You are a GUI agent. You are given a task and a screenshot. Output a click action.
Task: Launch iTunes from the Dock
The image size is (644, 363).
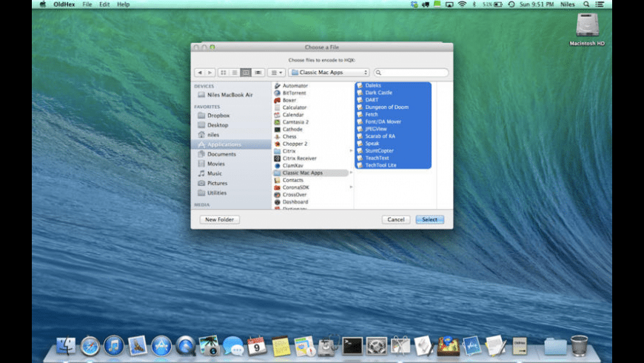click(114, 346)
